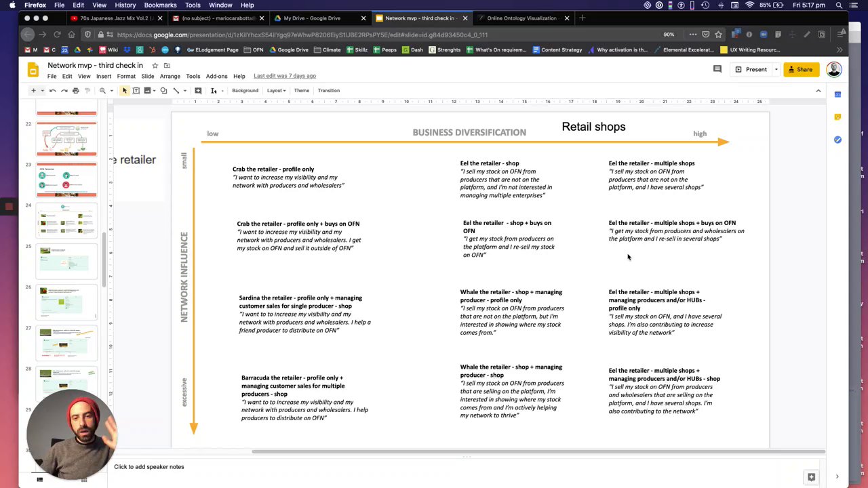Expand the insert image dropdown arrow
The width and height of the screenshot is (868, 488).
click(154, 91)
